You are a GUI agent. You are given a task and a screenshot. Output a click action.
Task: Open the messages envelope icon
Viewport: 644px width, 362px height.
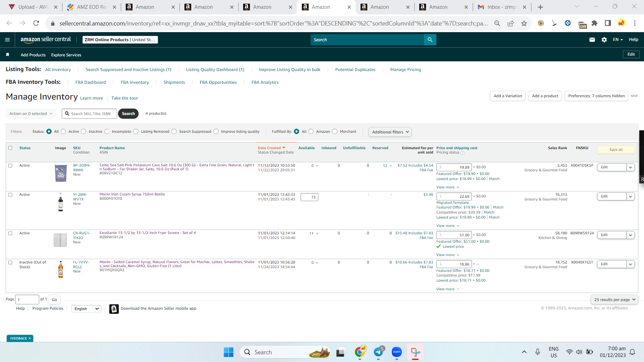coord(592,40)
